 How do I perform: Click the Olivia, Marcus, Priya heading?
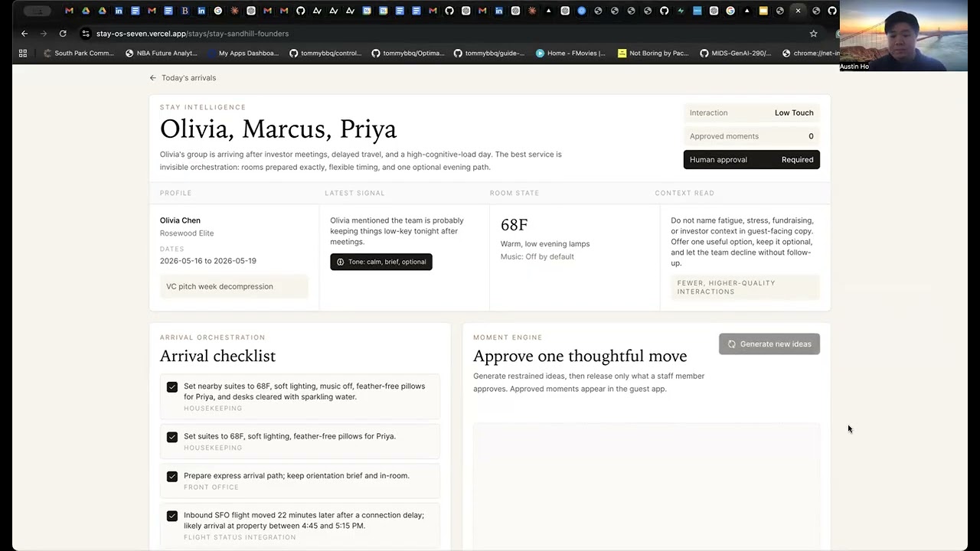click(278, 129)
